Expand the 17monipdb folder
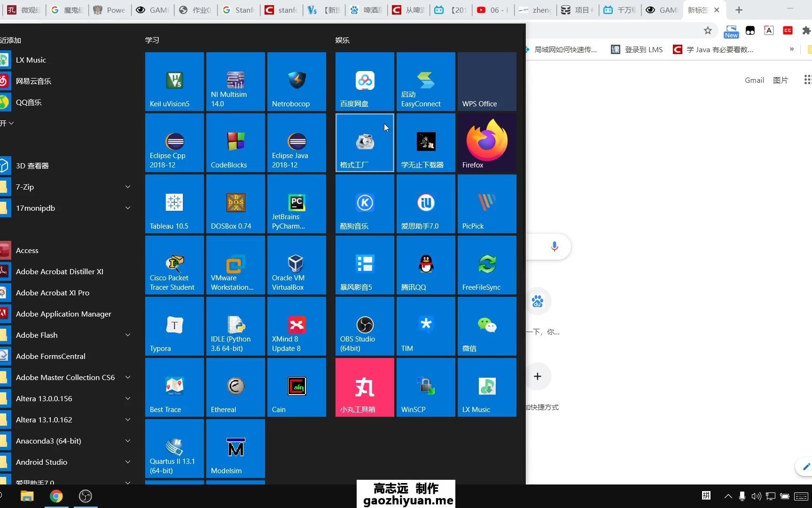This screenshot has height=508, width=812. [68, 208]
